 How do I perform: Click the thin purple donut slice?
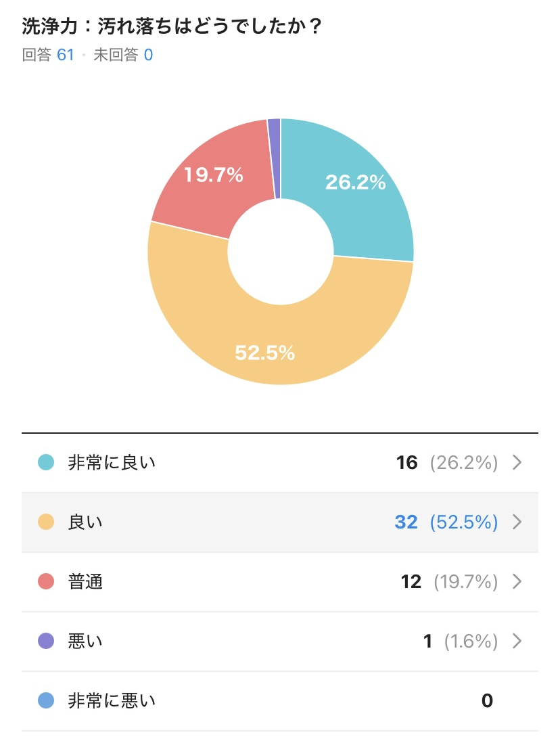point(275,159)
